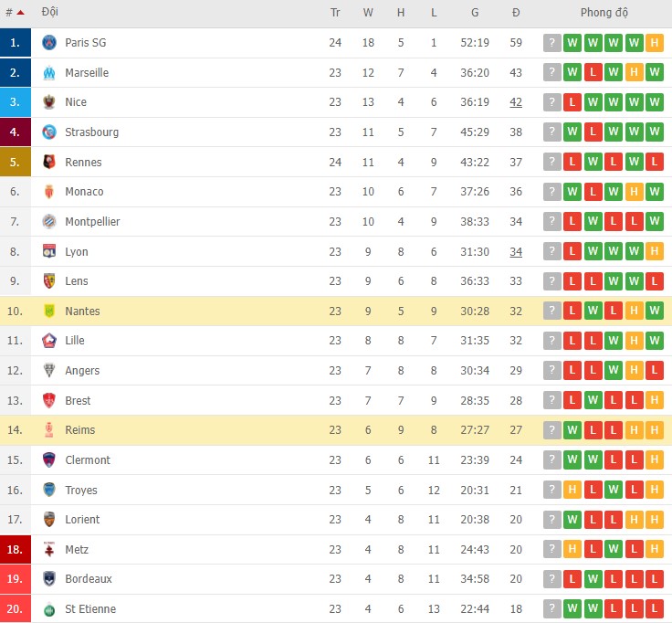Click the Đội column header
The height and width of the screenshot is (623, 672).
click(50, 13)
